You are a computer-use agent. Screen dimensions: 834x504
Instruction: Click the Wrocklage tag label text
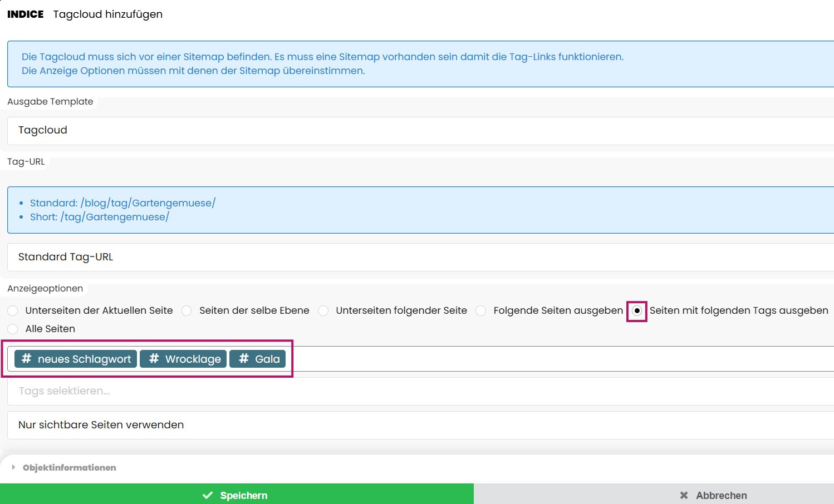tap(193, 359)
